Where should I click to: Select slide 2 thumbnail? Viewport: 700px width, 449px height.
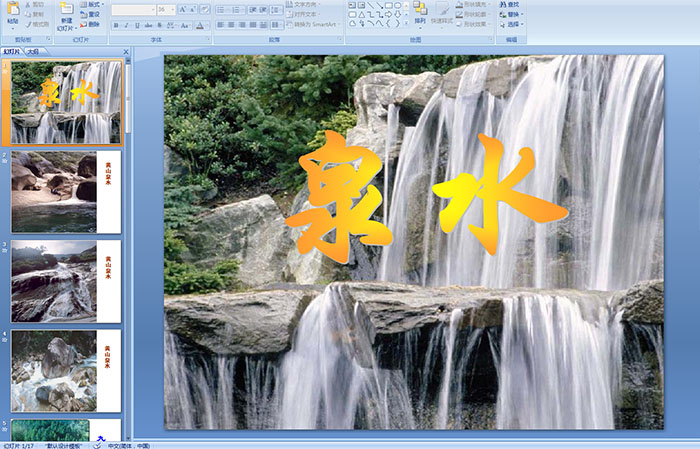coord(66,192)
